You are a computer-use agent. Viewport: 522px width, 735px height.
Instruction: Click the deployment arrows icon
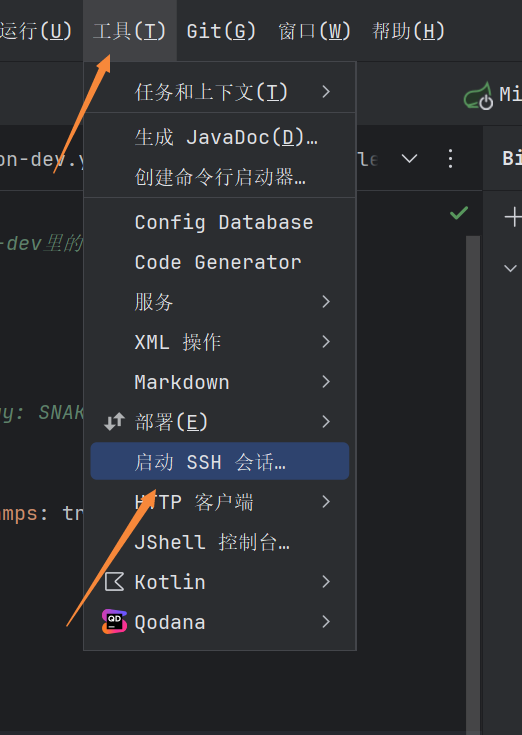pos(114,421)
